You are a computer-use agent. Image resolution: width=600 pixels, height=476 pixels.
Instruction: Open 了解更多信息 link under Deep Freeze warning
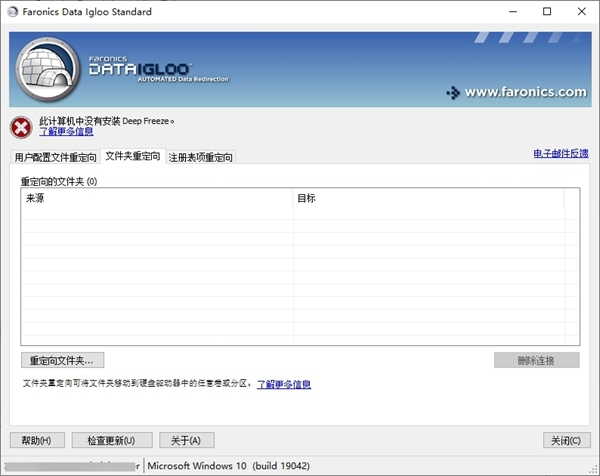(66, 132)
